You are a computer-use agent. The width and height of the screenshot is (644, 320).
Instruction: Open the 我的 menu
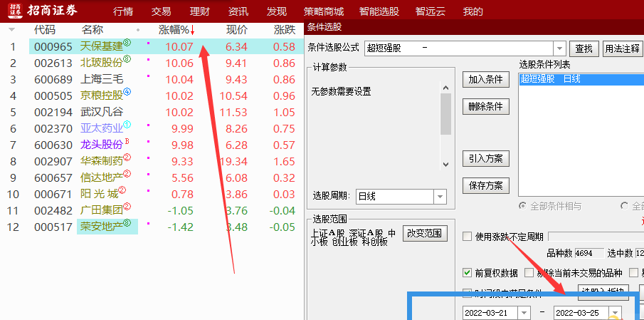(x=473, y=11)
